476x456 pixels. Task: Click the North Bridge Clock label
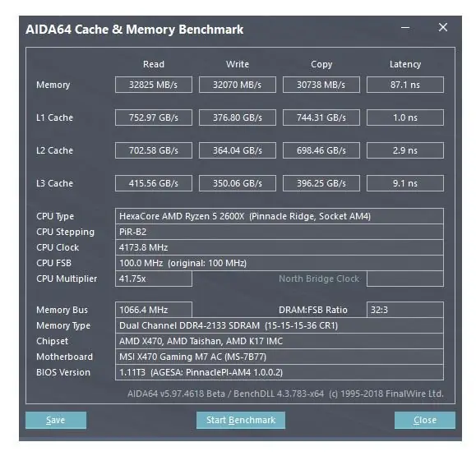click(x=319, y=279)
